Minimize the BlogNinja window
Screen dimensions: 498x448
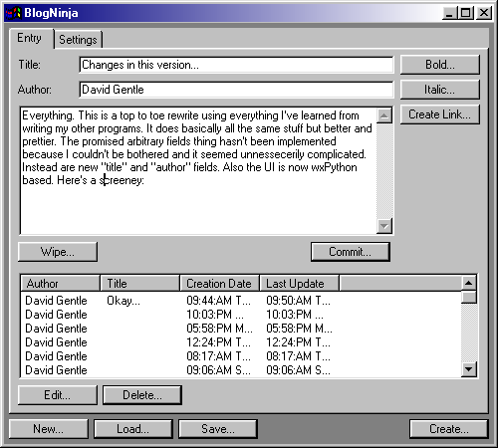pyautogui.click(x=449, y=13)
